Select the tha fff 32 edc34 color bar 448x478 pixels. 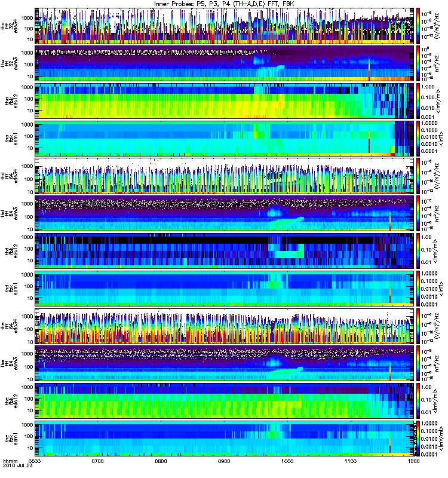point(418,26)
